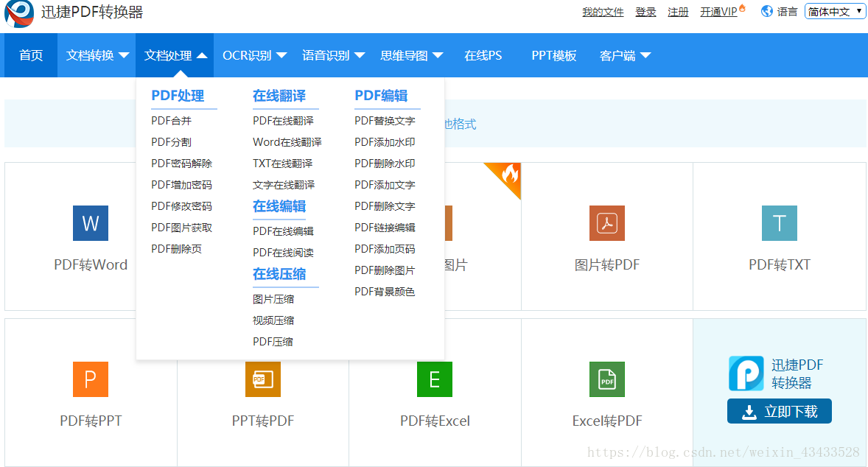Screen dimensions: 868x467
Task: Click the 注册 link
Action: pos(678,12)
